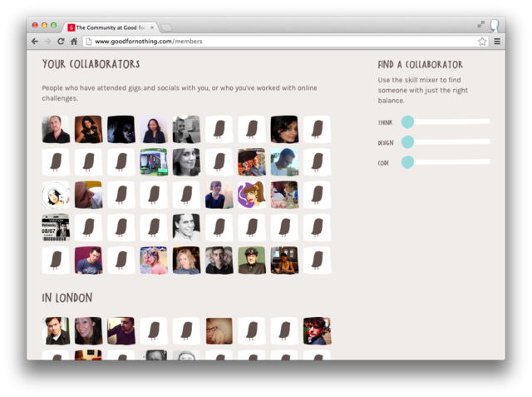Open the colorful painted face avatar

154,261
